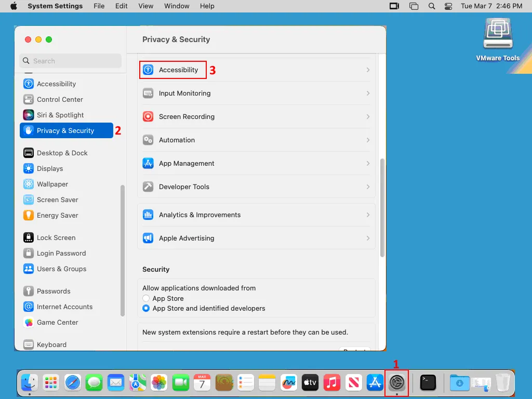This screenshot has height=399, width=532.
Task: Expand the Automation row chevron
Action: (x=368, y=140)
